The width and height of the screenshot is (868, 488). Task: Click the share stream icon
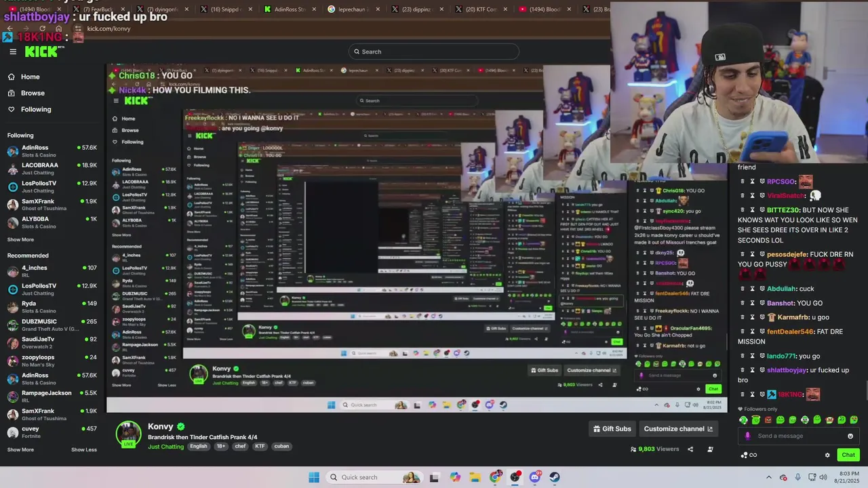pos(690,449)
